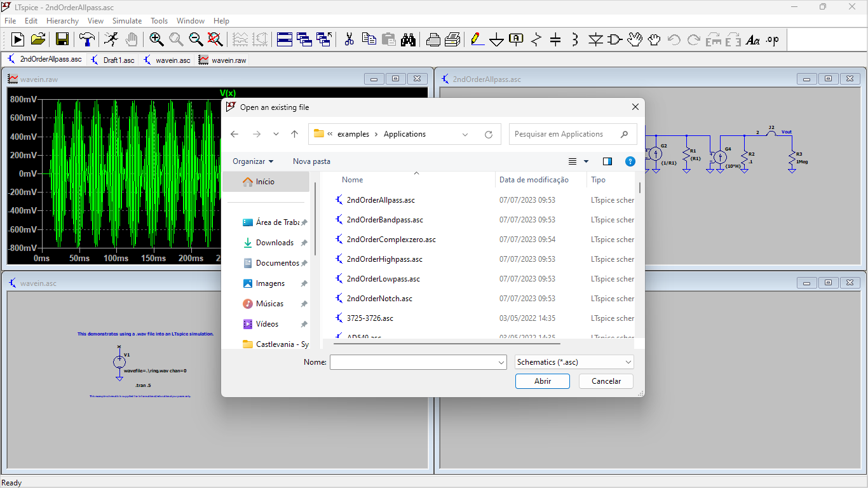The image size is (868, 488).
Task: Click the dialog Back navigation arrow
Action: click(234, 134)
